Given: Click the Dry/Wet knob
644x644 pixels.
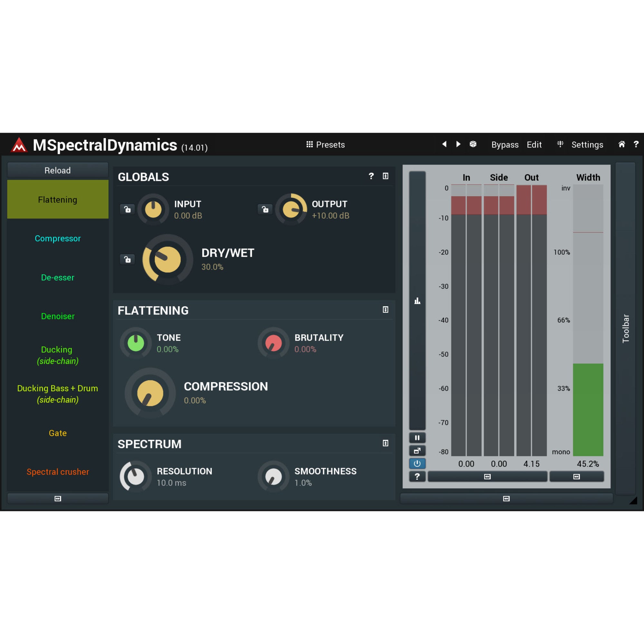Looking at the screenshot, I should [x=168, y=259].
